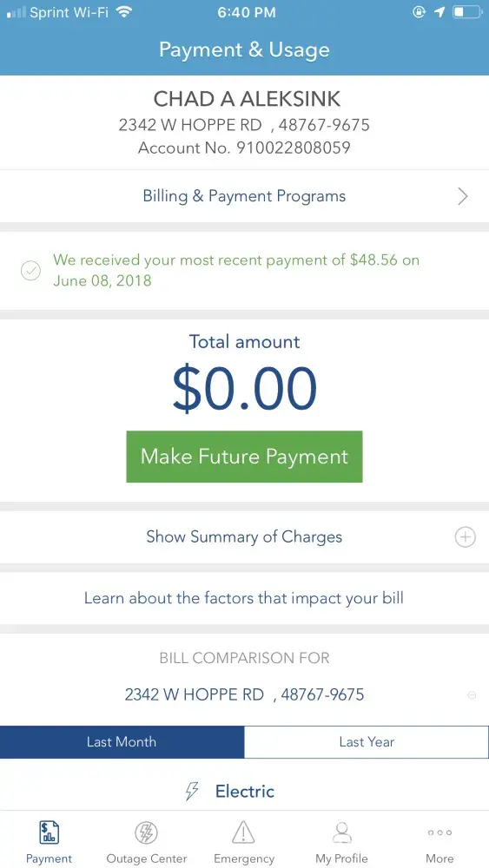Tap the Emergency warning triangle icon
Screen dimensions: 489x868
click(243, 832)
